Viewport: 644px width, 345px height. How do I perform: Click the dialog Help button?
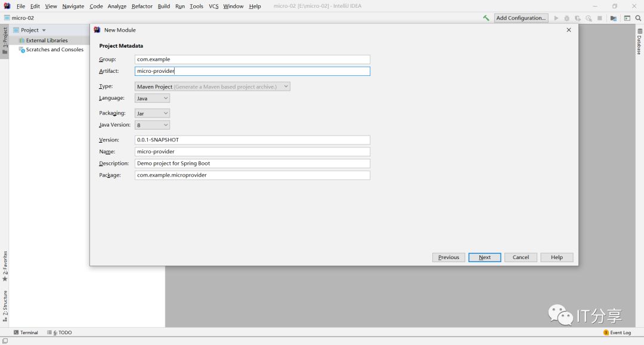[557, 257]
